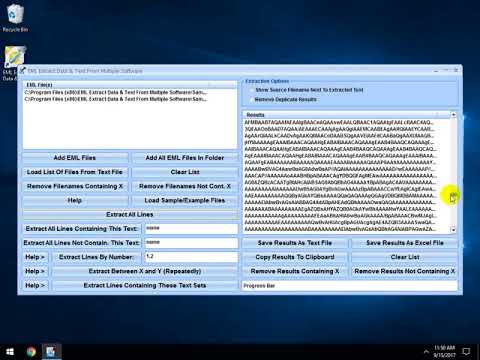Viewport: 480px width, 360px height.
Task: Click the Progress Bar area
Action: 350,286
